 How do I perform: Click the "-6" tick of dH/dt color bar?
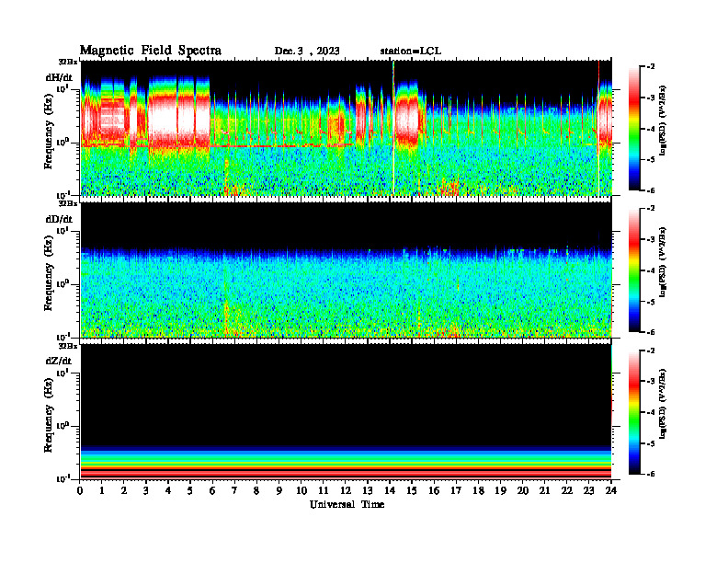(x=651, y=190)
